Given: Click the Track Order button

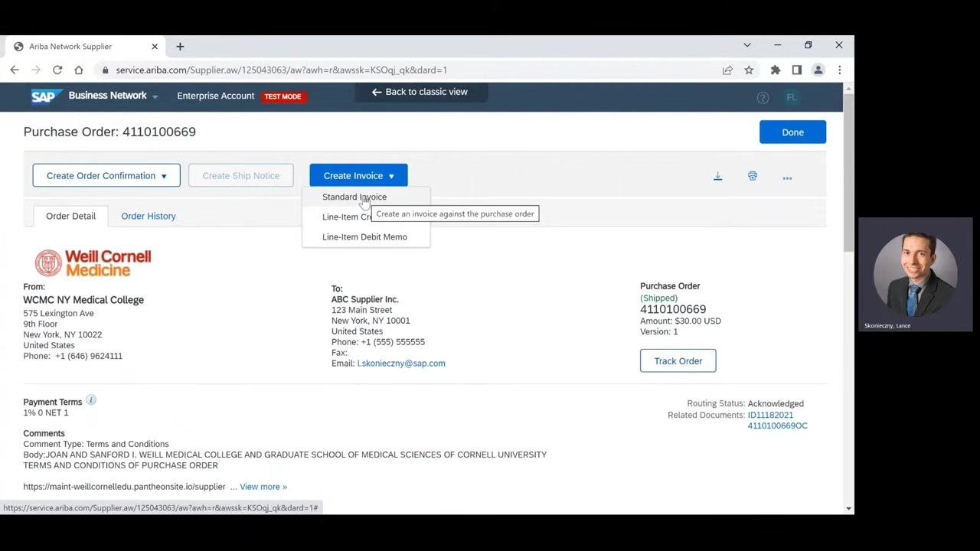Looking at the screenshot, I should coord(678,360).
